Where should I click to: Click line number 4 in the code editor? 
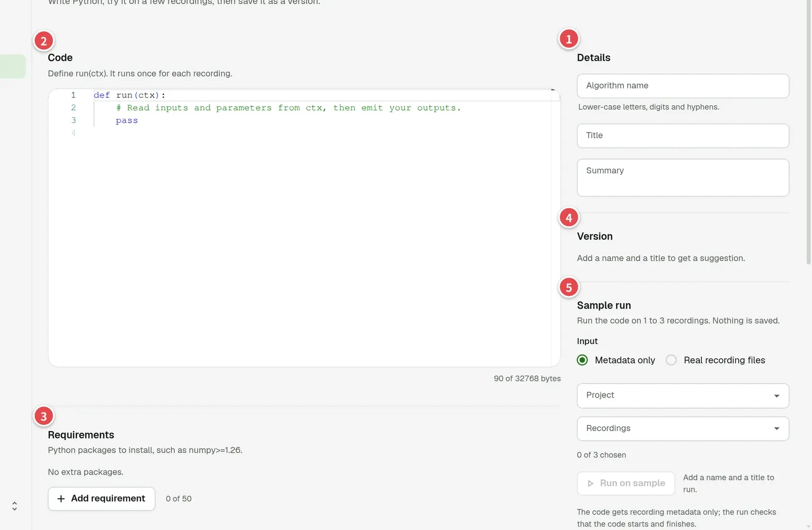pos(74,133)
